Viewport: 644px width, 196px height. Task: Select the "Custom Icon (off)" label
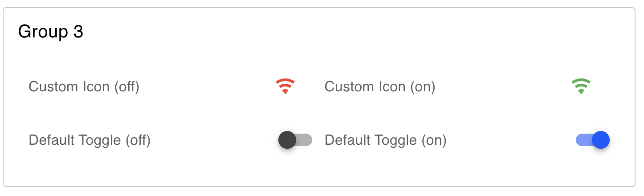coord(84,86)
